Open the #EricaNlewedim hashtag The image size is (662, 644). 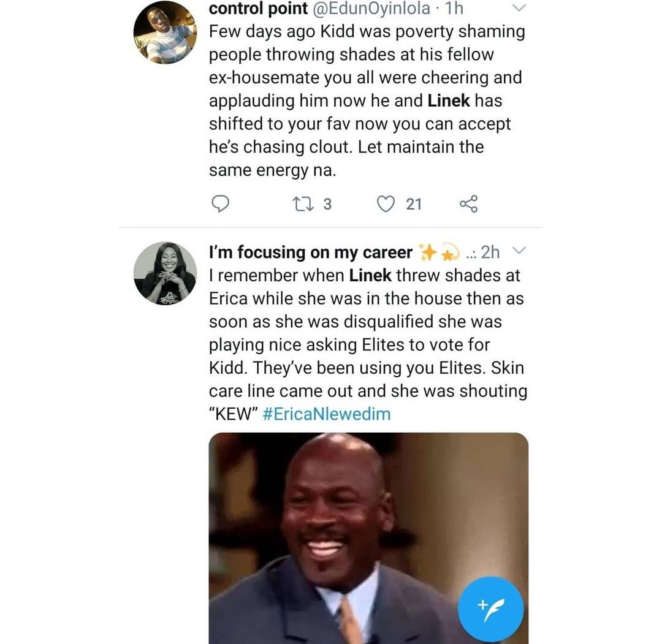click(x=326, y=414)
